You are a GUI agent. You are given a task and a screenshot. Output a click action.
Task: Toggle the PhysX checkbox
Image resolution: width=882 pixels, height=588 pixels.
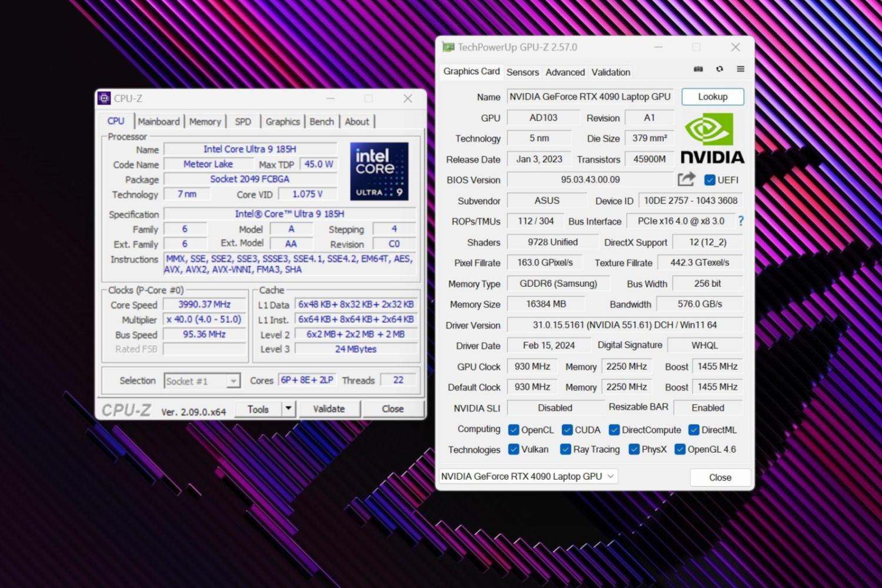(x=634, y=449)
